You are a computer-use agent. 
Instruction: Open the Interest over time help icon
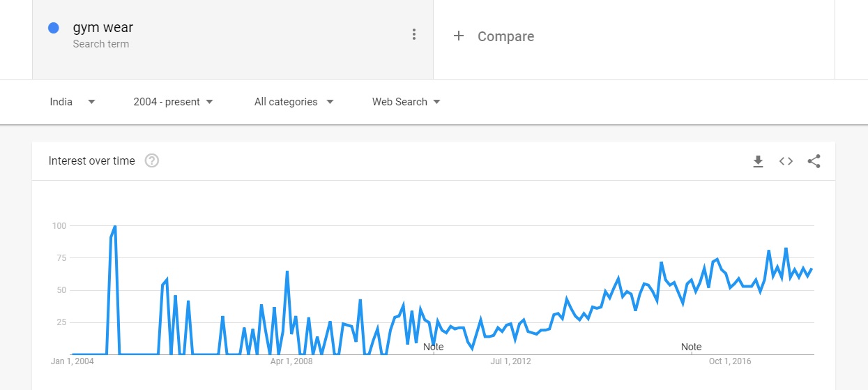point(152,161)
